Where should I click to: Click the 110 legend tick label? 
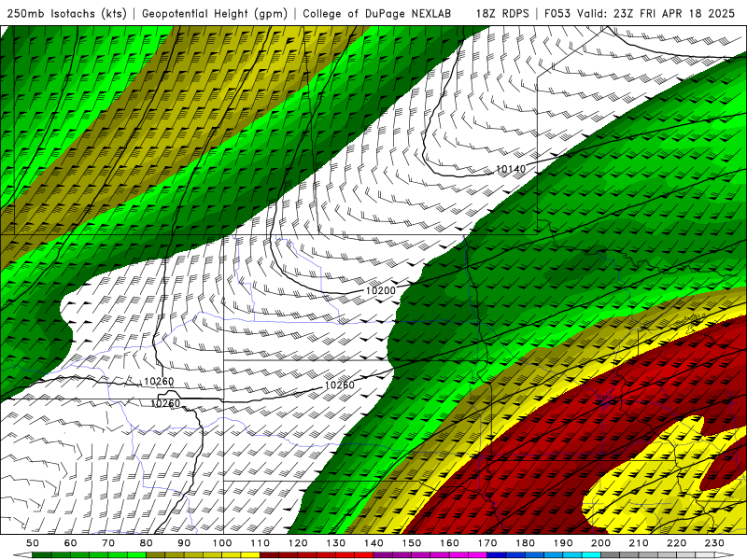(261, 543)
